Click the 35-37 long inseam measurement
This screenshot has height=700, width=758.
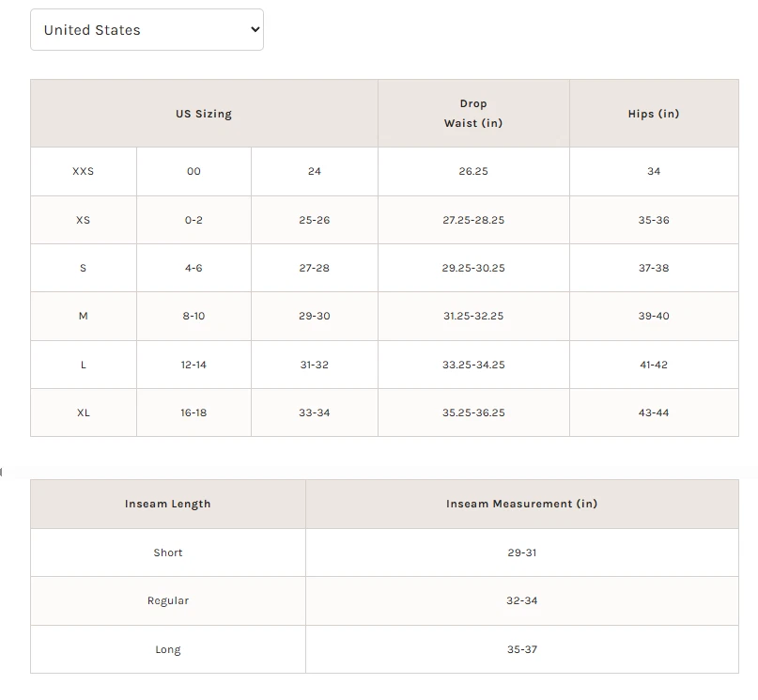click(522, 650)
